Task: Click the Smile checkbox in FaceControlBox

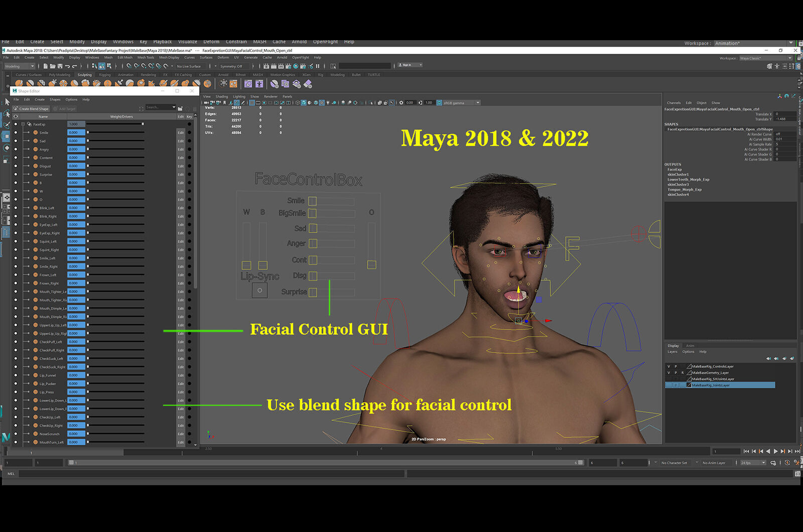Action: [x=313, y=201]
